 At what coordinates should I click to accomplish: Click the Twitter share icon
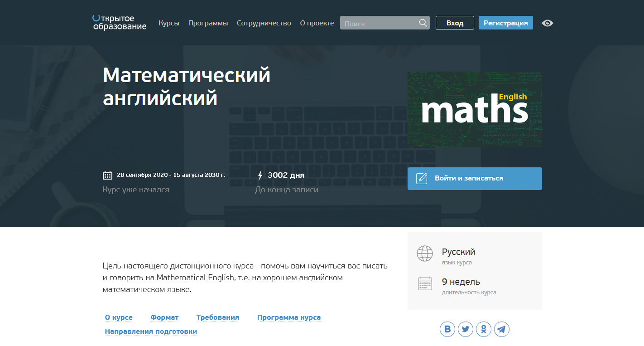(x=466, y=329)
